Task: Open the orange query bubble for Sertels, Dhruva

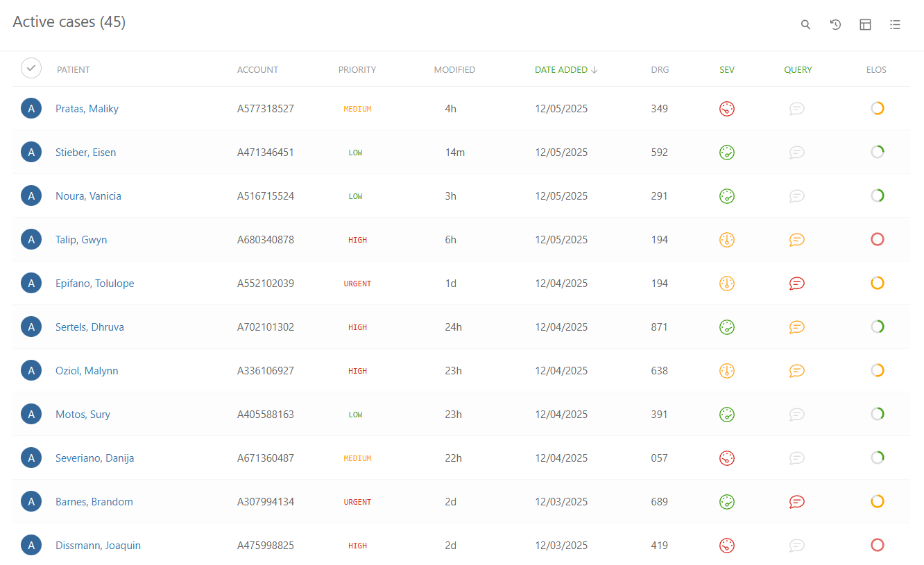Action: coord(796,327)
